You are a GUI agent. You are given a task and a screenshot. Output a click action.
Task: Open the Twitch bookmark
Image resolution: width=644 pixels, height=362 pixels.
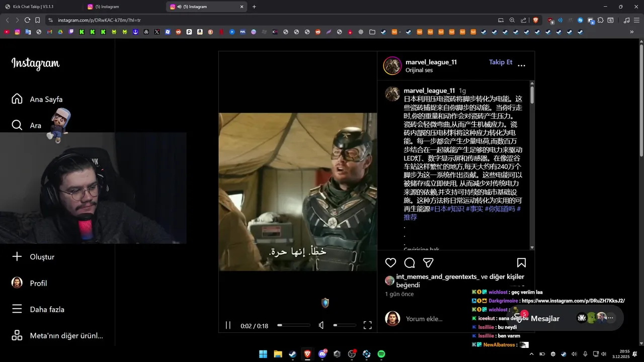click(x=71, y=32)
